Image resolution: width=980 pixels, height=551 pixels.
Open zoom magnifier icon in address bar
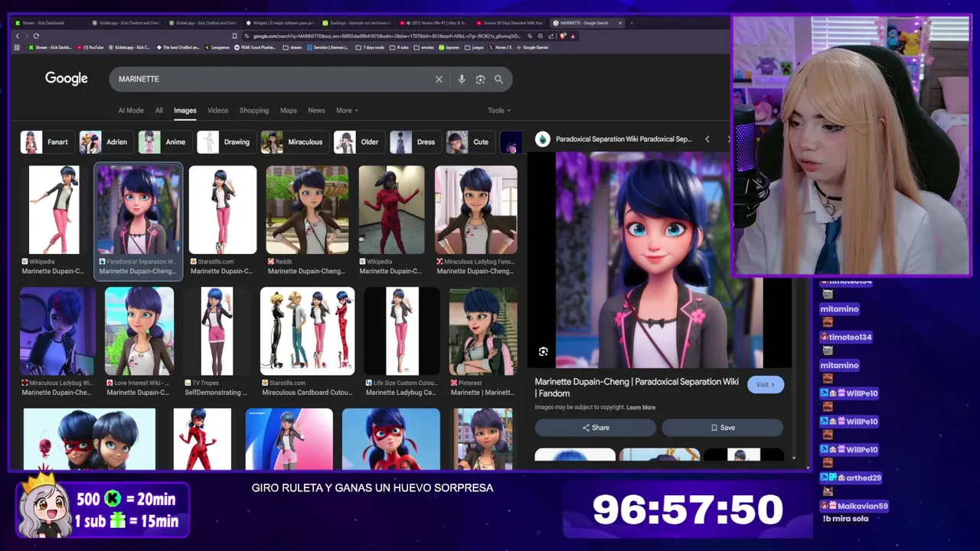pos(541,36)
